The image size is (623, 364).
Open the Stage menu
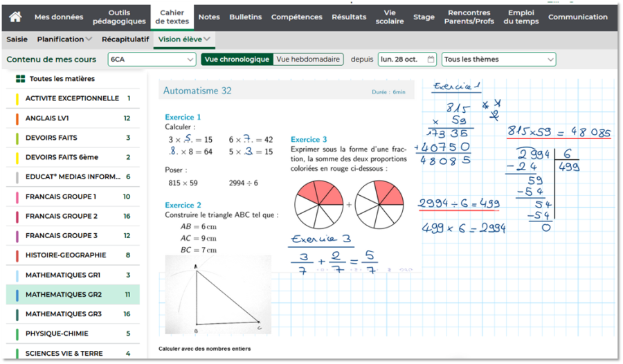point(424,17)
